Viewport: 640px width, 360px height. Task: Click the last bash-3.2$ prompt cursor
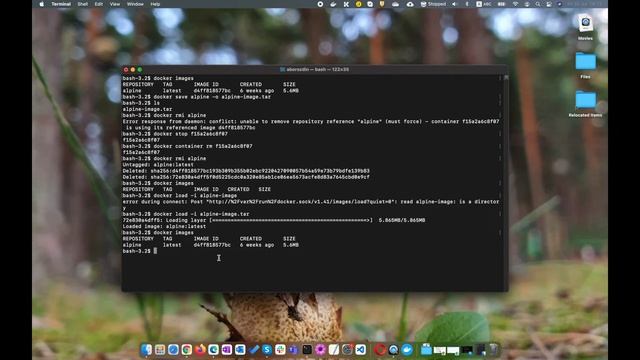coord(155,251)
